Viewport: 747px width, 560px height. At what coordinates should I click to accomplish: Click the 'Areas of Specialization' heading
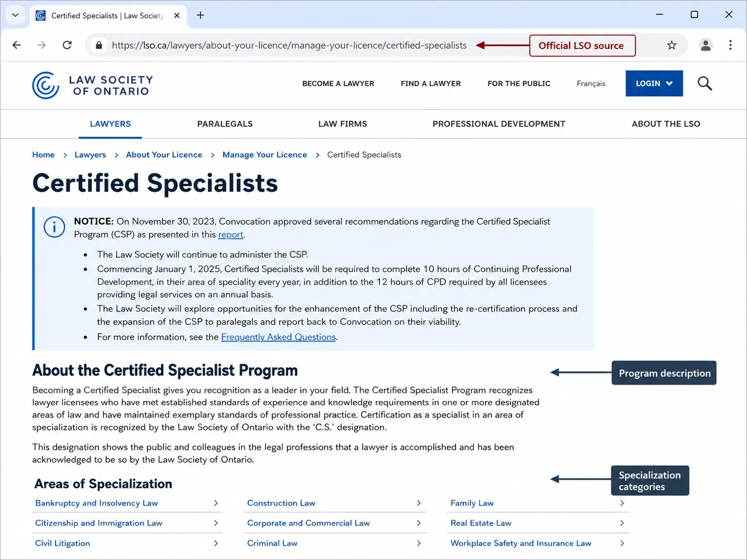[x=103, y=484]
